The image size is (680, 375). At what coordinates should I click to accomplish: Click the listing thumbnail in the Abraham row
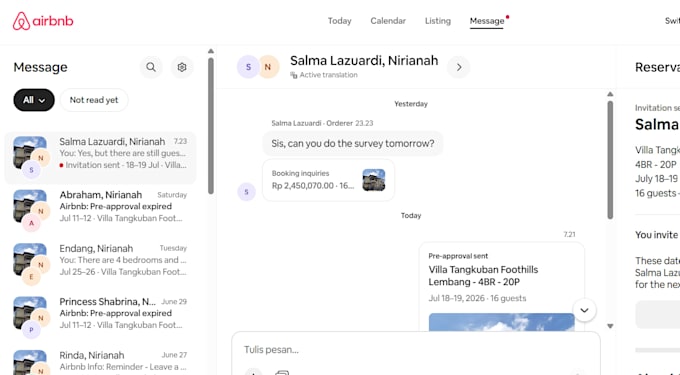pos(29,206)
